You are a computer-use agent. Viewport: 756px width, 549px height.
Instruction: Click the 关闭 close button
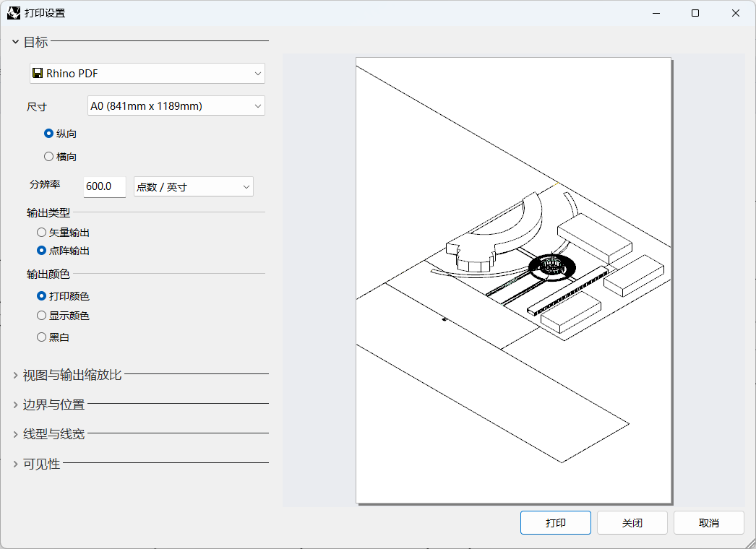point(632,523)
